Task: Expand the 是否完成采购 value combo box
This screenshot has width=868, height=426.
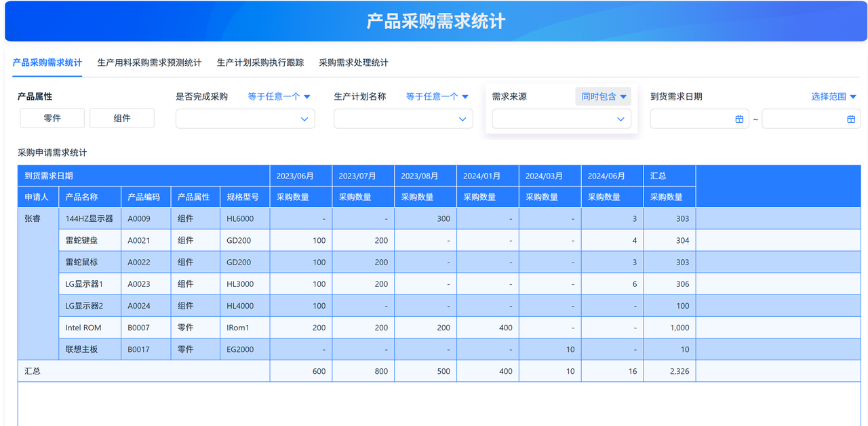Action: point(245,119)
